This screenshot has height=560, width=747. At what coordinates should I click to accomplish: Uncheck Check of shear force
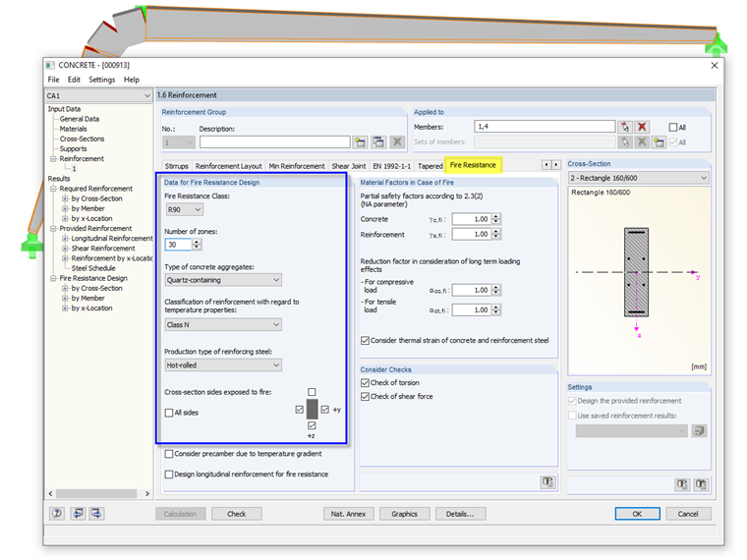[365, 396]
